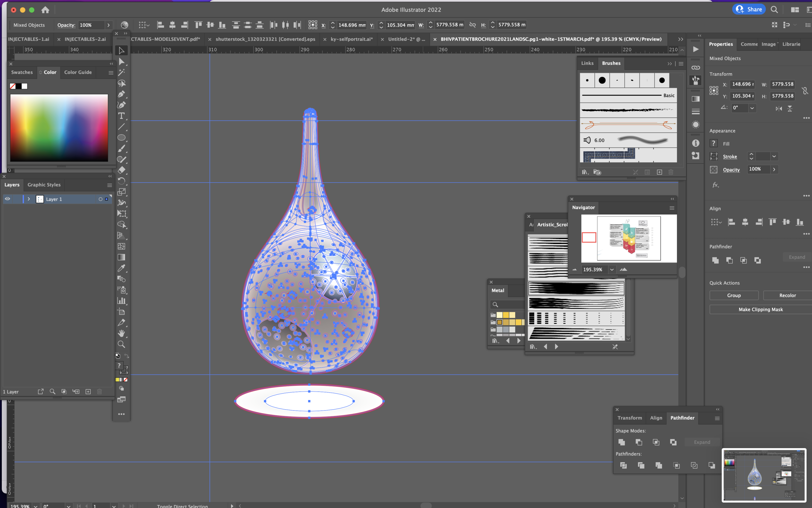Select the Column Graph tool
Viewport: 812px width, 508px height.
click(121, 301)
